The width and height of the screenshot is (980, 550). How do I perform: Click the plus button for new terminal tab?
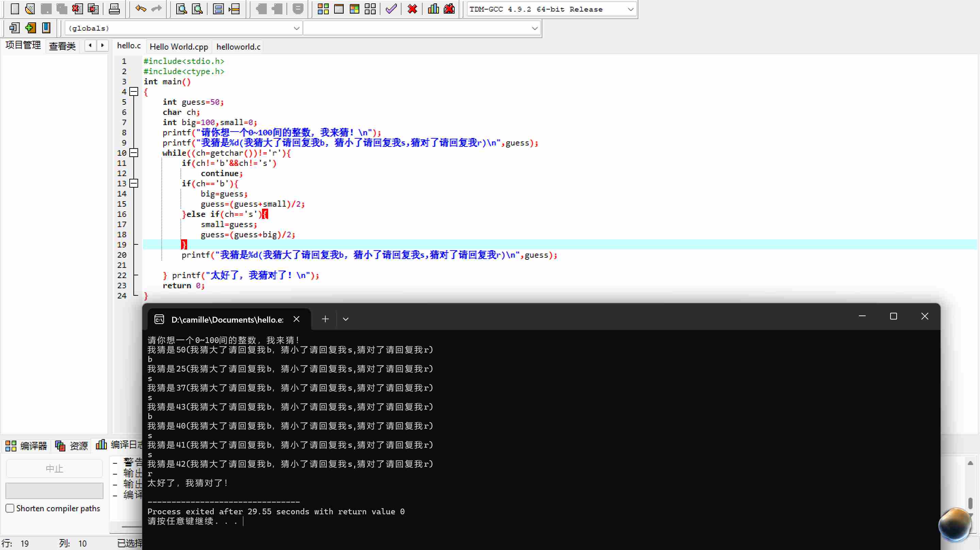tap(325, 319)
